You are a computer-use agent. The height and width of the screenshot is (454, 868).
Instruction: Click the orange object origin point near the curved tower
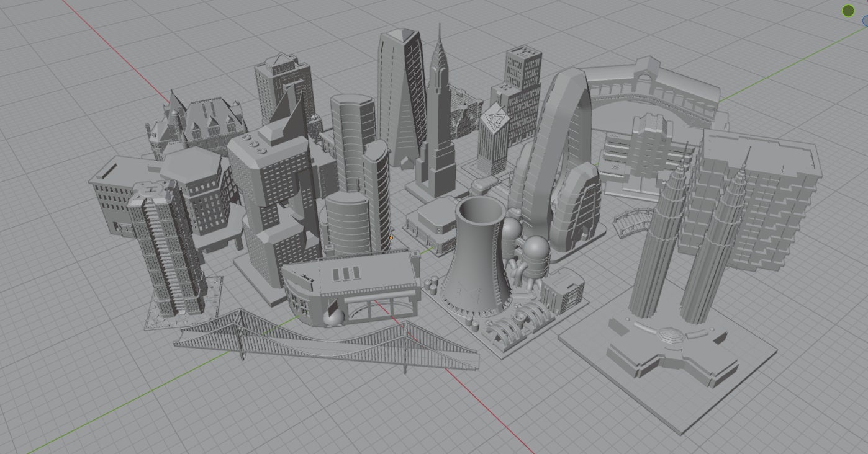391,238
